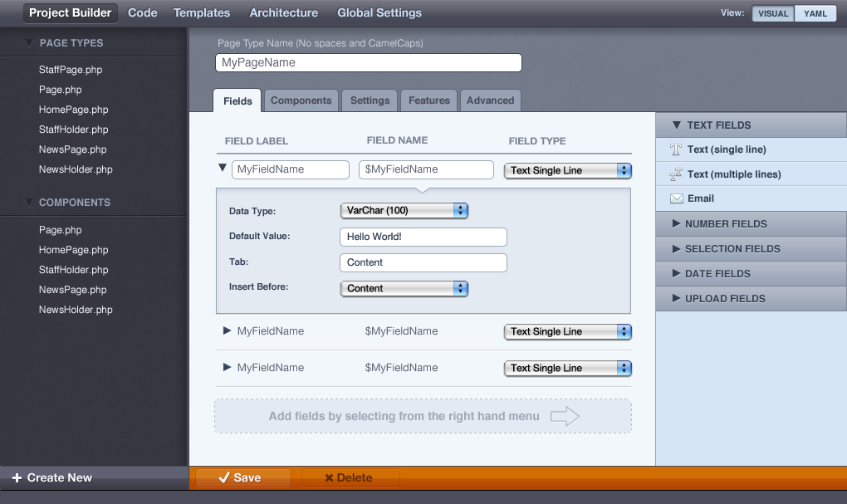Open StaffPage.php under Page Types

coord(71,70)
